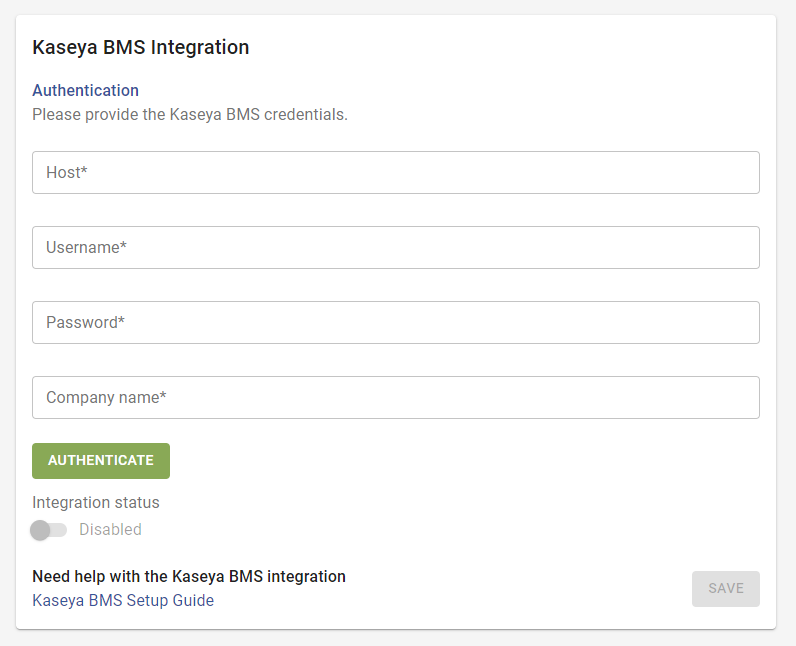This screenshot has width=796, height=646.
Task: Click the Integration status label
Action: (96, 503)
